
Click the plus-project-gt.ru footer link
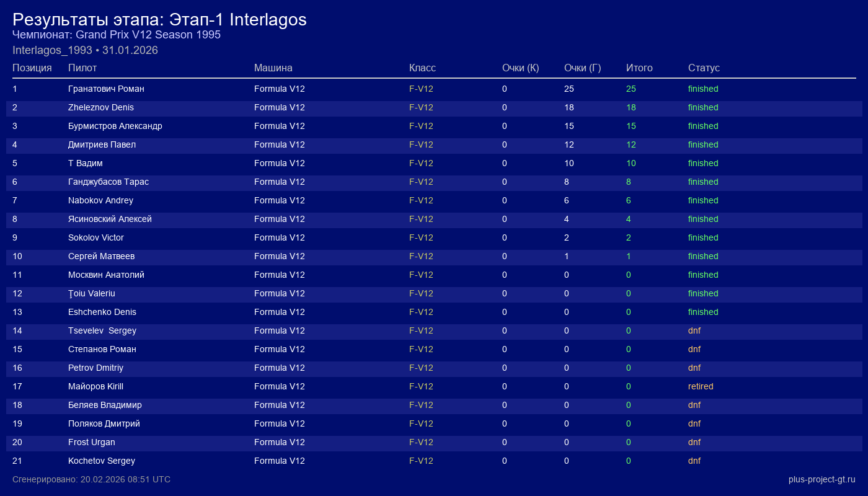(x=821, y=479)
